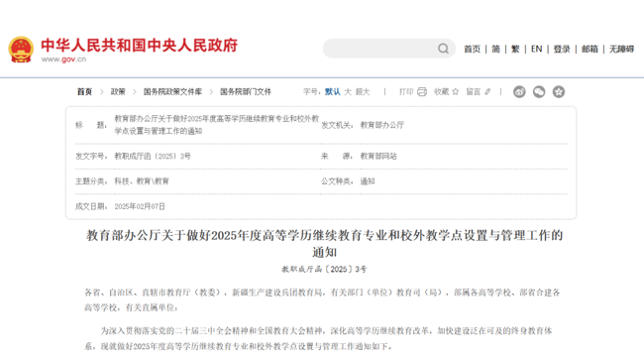Select 大 font size

[x=348, y=91]
